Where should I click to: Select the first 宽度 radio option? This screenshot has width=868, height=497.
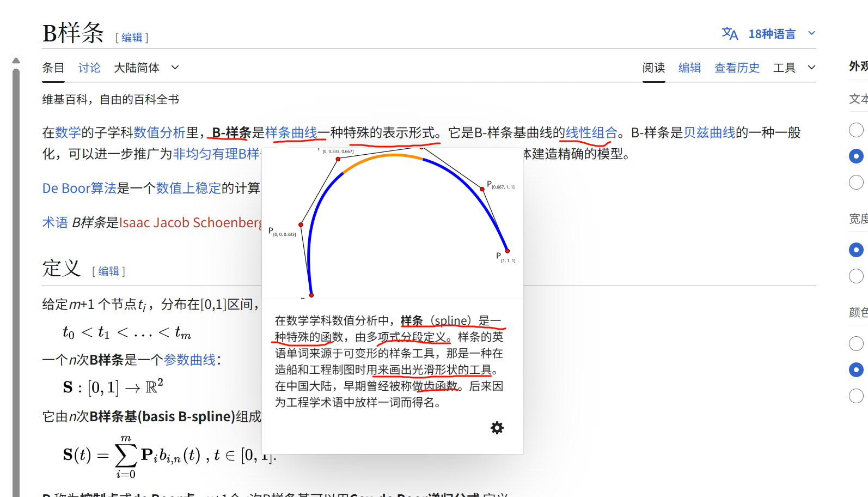(x=856, y=250)
